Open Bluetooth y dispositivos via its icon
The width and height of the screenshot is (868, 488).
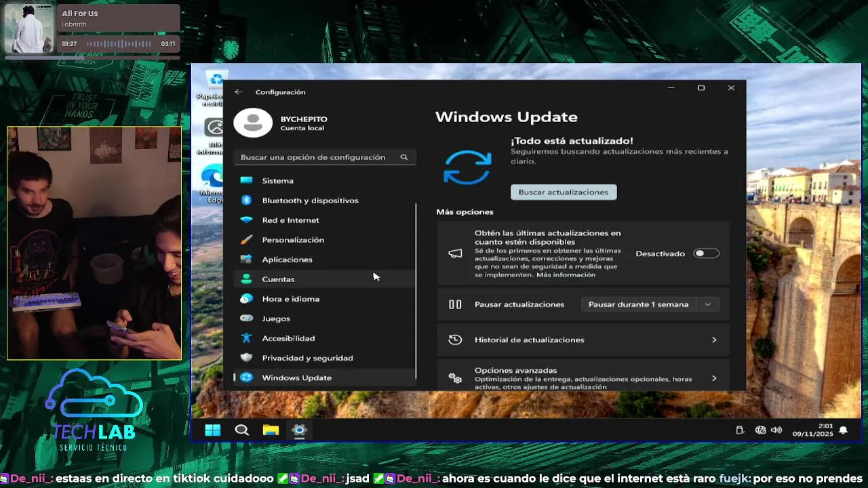pos(247,200)
